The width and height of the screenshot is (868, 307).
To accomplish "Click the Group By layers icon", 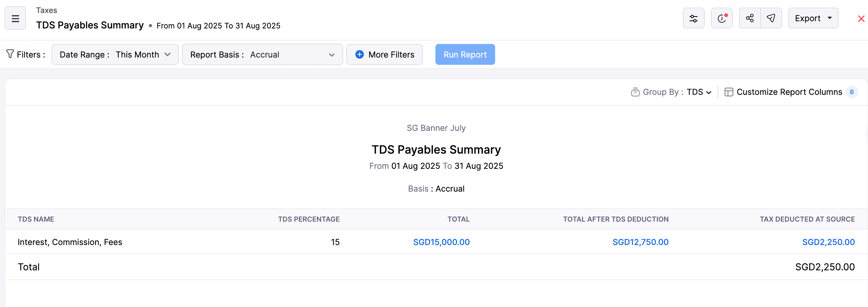I will 635,92.
